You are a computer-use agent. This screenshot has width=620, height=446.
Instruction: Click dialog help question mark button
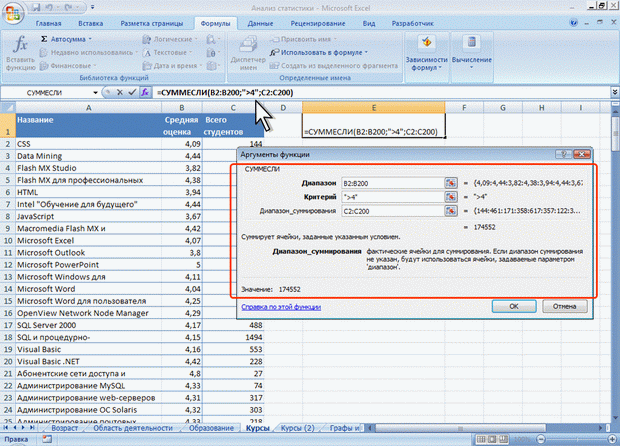563,155
